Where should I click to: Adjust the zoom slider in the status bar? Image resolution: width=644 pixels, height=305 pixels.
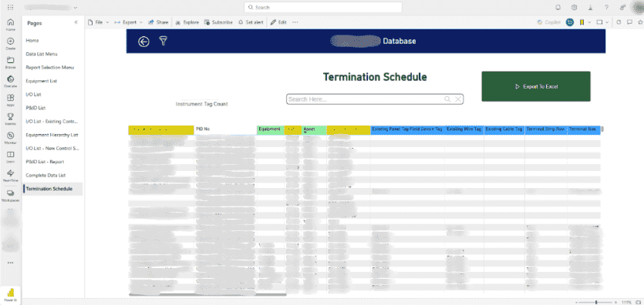[x=596, y=302]
